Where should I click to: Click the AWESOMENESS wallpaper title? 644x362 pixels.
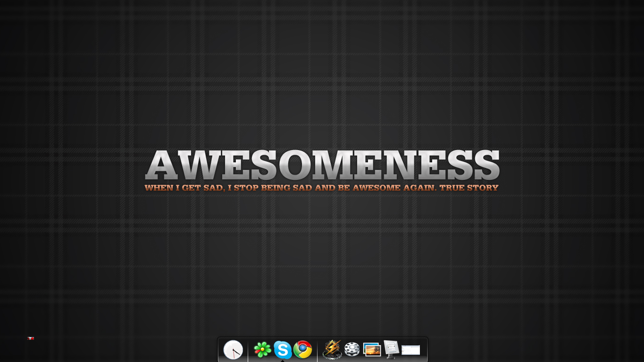pos(322,165)
